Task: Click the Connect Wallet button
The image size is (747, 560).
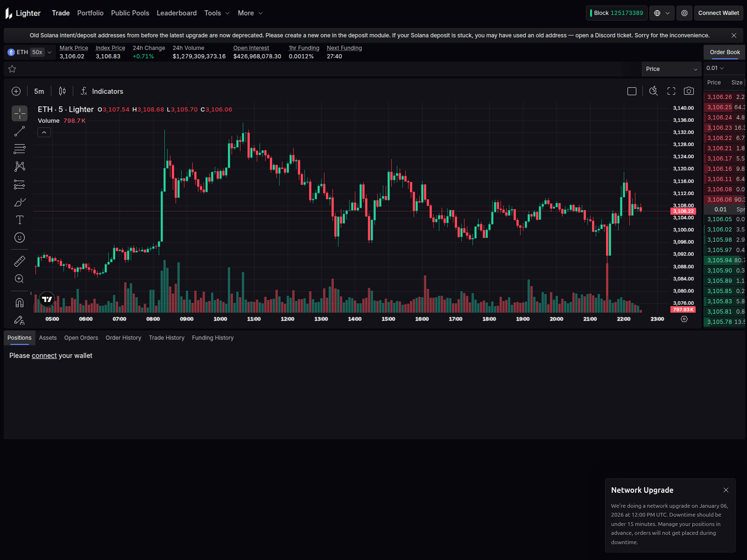Action: pos(719,13)
